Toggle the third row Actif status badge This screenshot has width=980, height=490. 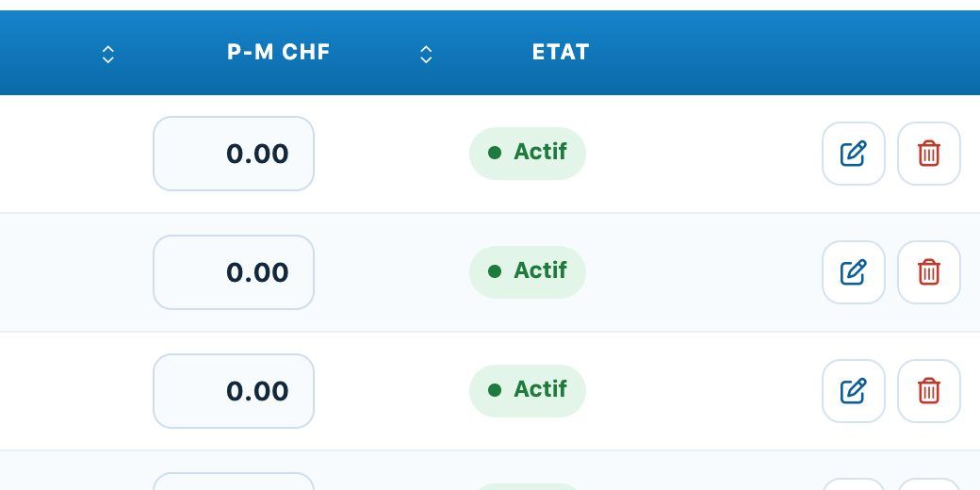[528, 391]
